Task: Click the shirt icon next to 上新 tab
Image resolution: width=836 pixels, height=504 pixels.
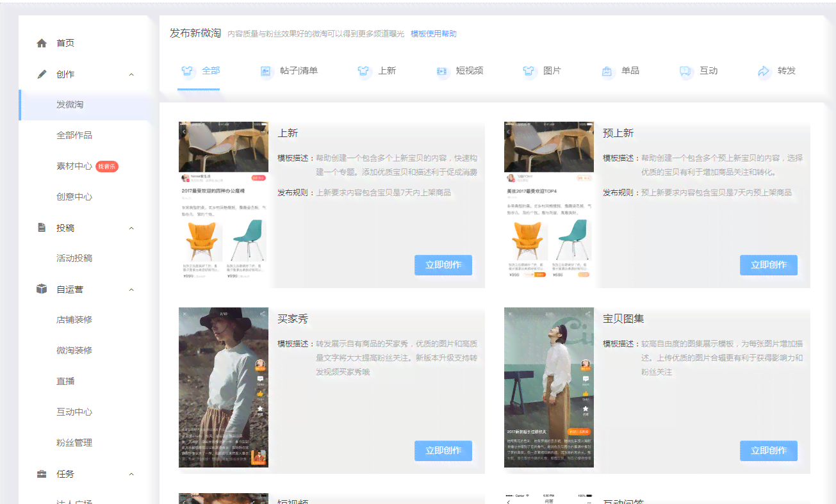Action: (364, 71)
